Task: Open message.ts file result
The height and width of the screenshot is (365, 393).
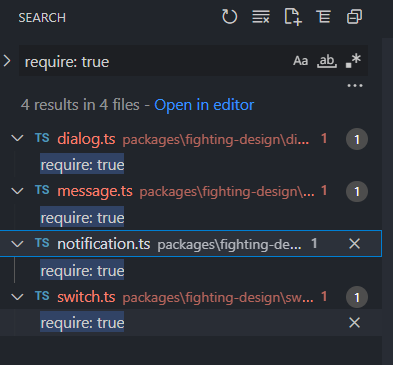Action: click(x=95, y=191)
